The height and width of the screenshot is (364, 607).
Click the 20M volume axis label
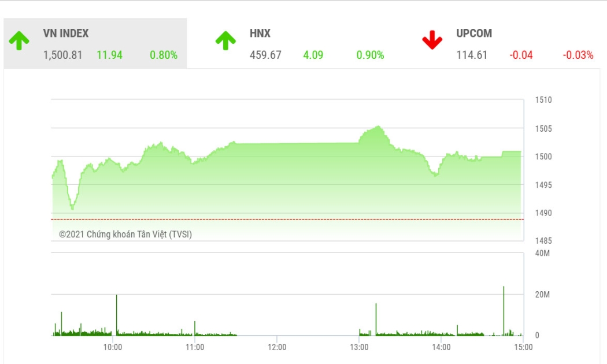point(542,294)
